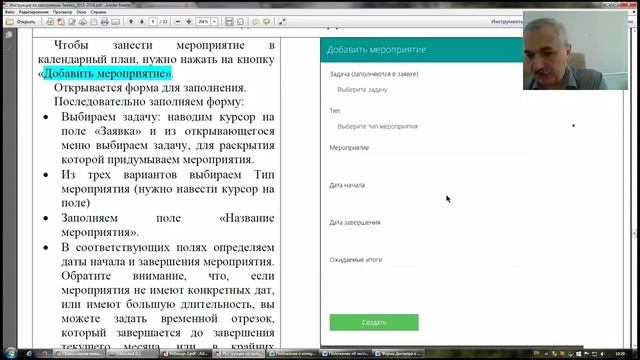Viewport: 640px width, 360px height.
Task: Click the volume tray icon
Action: click(x=602, y=353)
